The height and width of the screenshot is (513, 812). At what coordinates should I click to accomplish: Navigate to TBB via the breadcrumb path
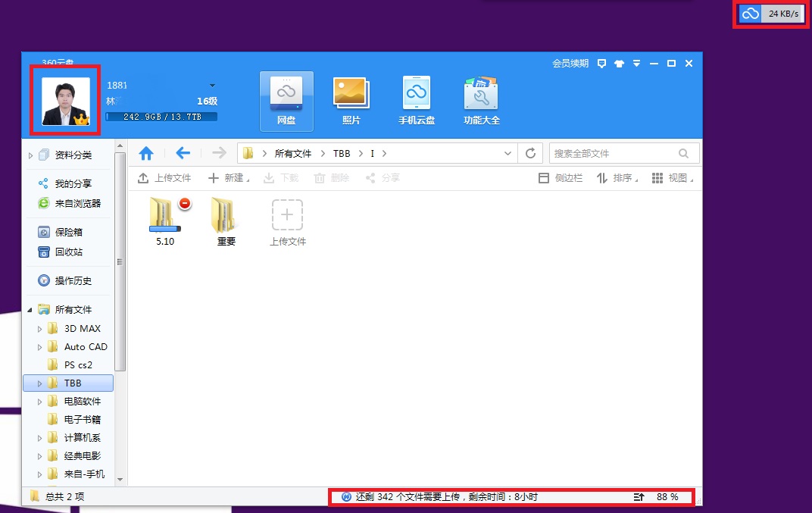tap(342, 152)
